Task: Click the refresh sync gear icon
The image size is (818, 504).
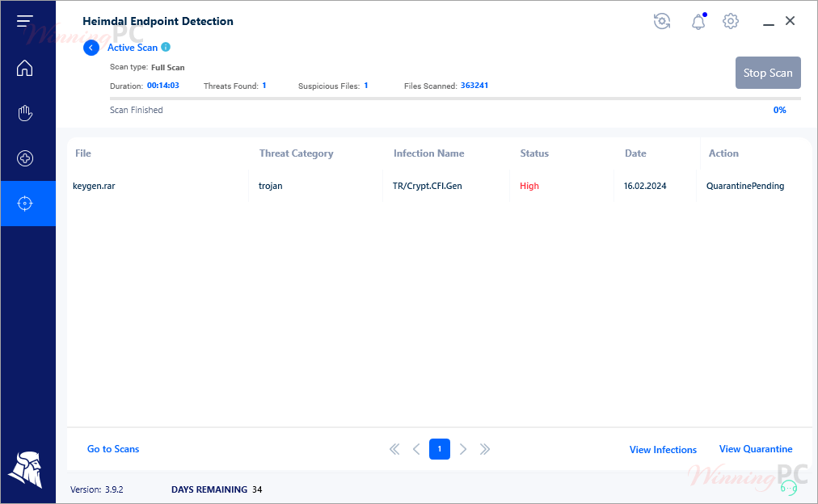Action: [x=662, y=21]
